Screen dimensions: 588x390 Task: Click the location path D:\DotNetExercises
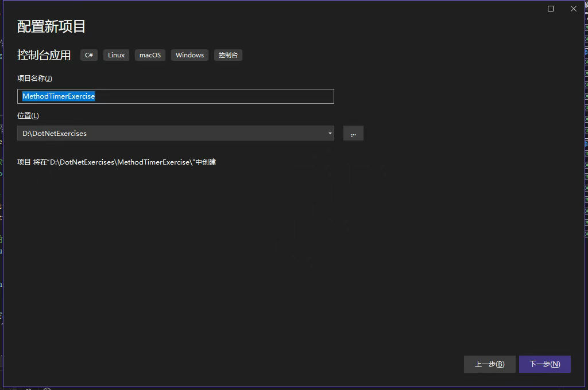pos(55,134)
